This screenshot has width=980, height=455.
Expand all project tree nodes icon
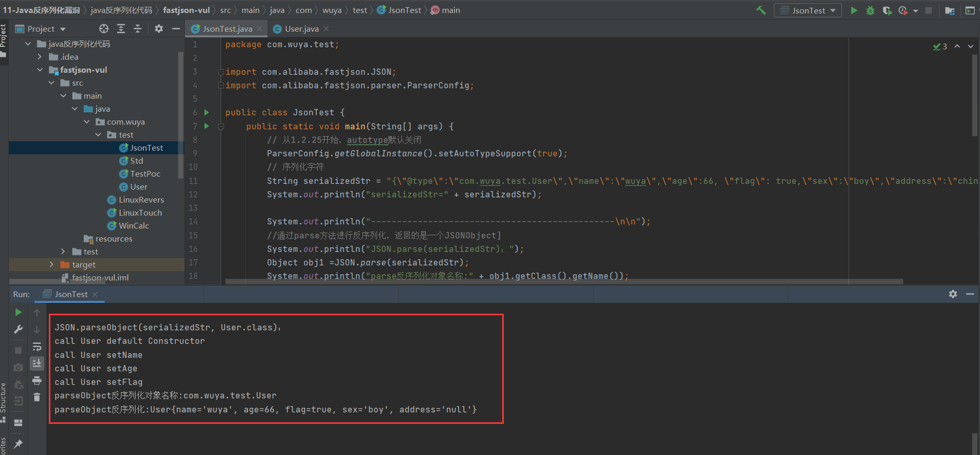pos(121,29)
